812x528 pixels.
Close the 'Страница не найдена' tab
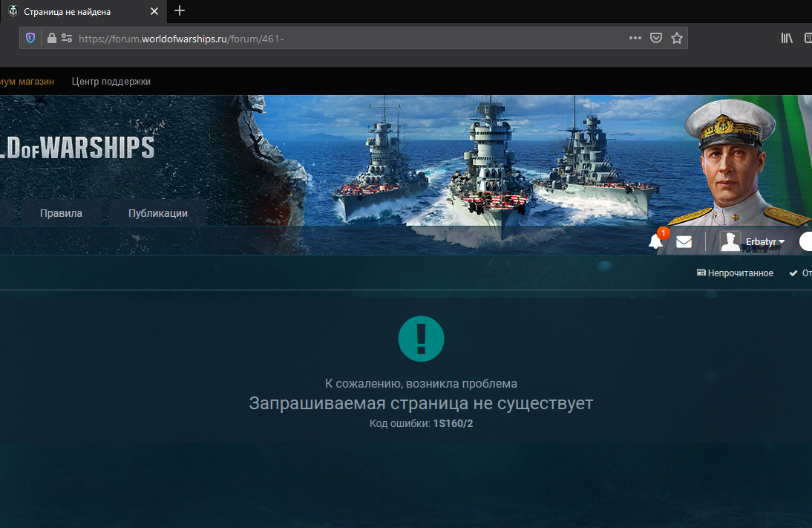tap(154, 11)
